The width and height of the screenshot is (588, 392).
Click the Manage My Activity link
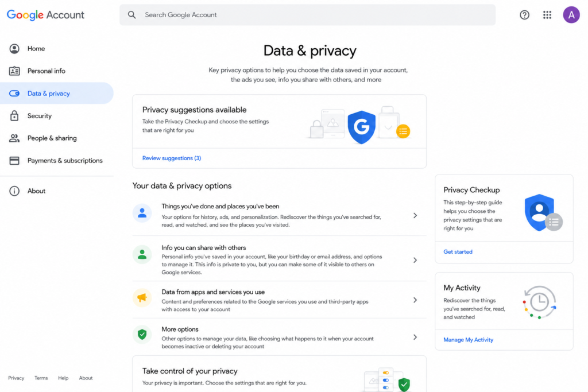click(468, 340)
